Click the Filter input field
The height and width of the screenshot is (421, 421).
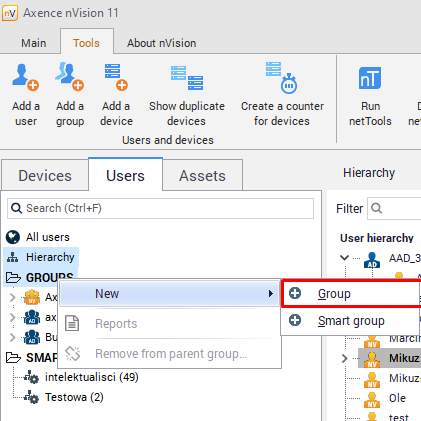394,208
